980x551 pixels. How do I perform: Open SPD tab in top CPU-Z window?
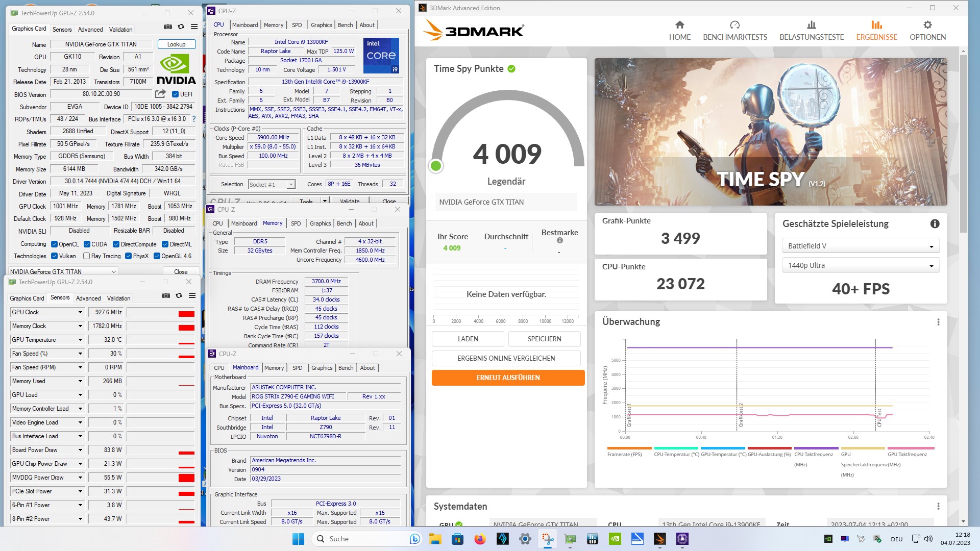coord(297,25)
